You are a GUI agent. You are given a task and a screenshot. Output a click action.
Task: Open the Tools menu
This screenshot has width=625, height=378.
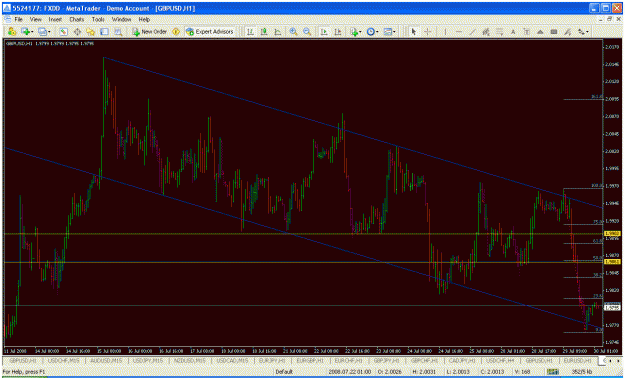tap(98, 19)
